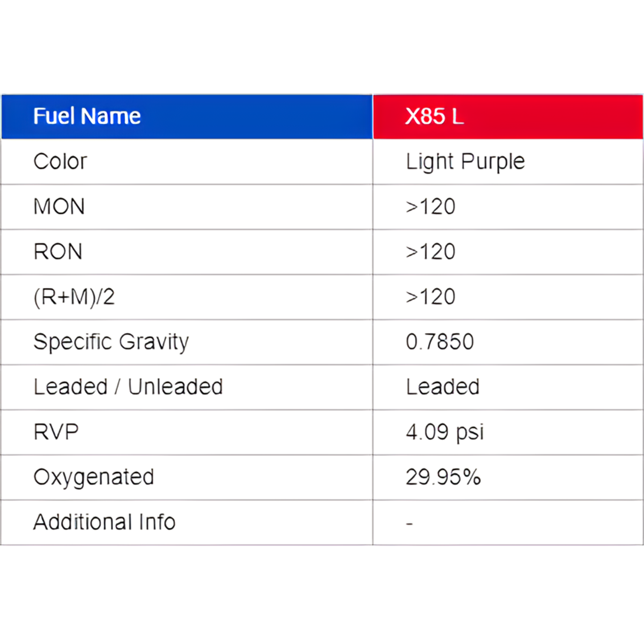
Task: Click the 29.95% value cell
Action: tap(443, 477)
